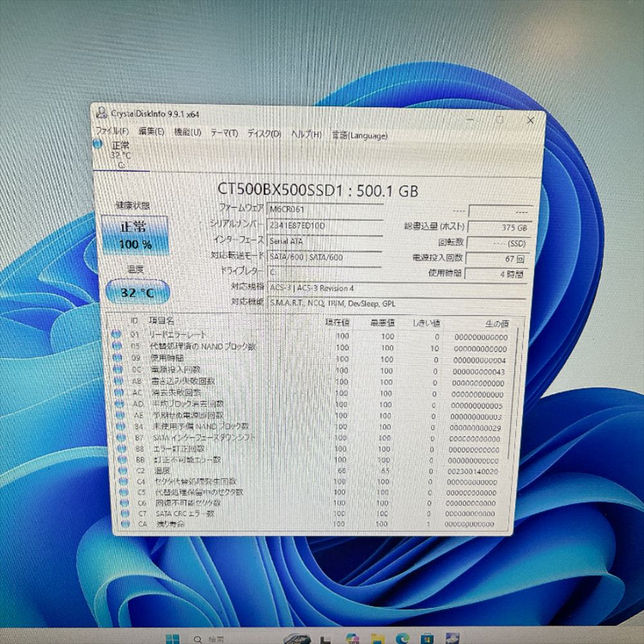644x644 pixels.
Task: Click the 項目名 column header
Action: 162,320
